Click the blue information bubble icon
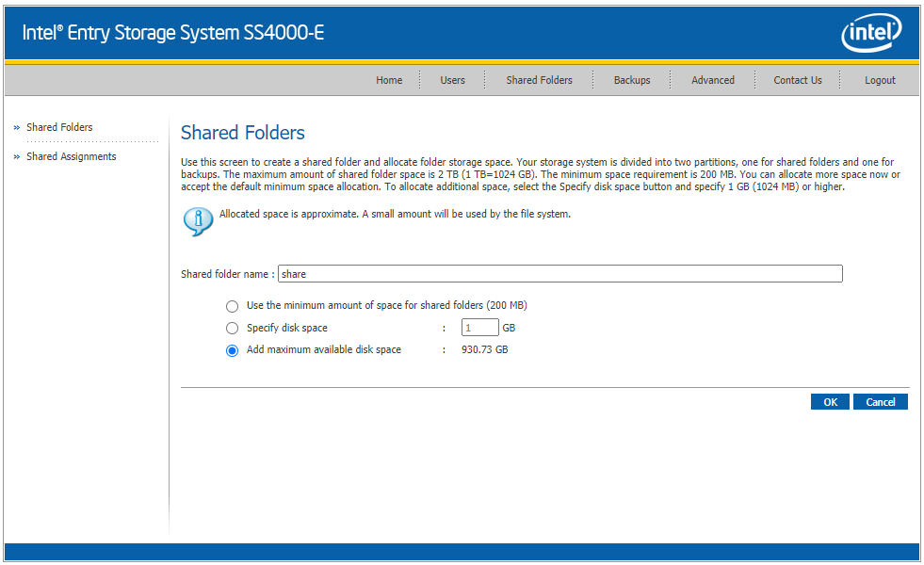This screenshot has width=924, height=565. 198,221
